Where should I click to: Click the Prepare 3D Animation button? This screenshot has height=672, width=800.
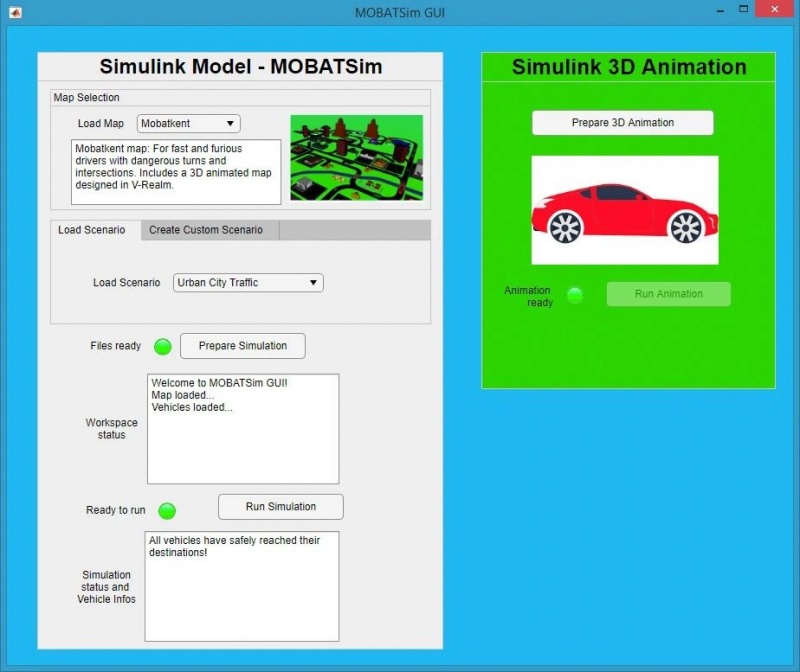click(x=622, y=123)
